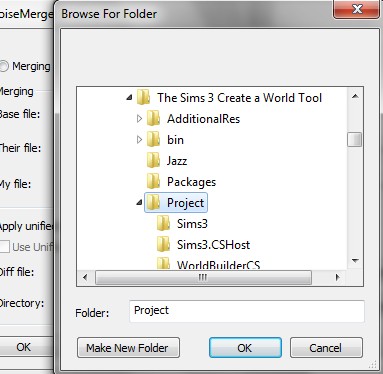Screen dimensions: 383x374
Task: Toggle the Use Unified checkbox
Action: click(x=4, y=247)
